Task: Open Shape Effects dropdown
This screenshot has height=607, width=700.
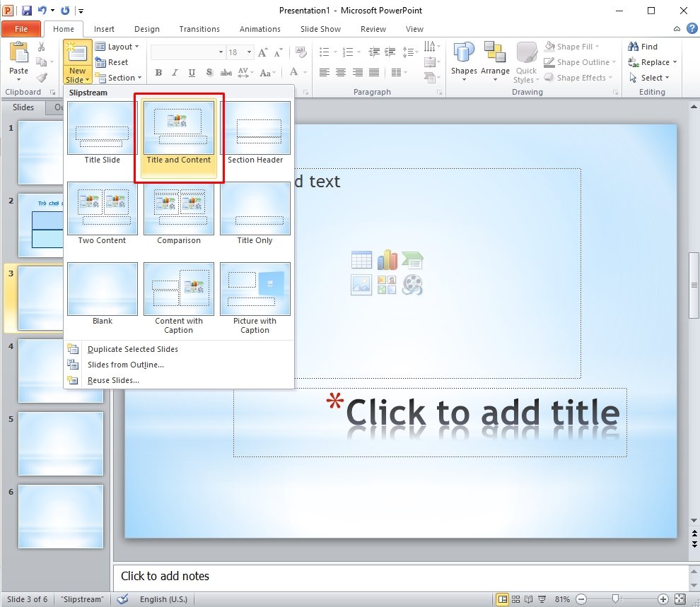Action: point(578,78)
